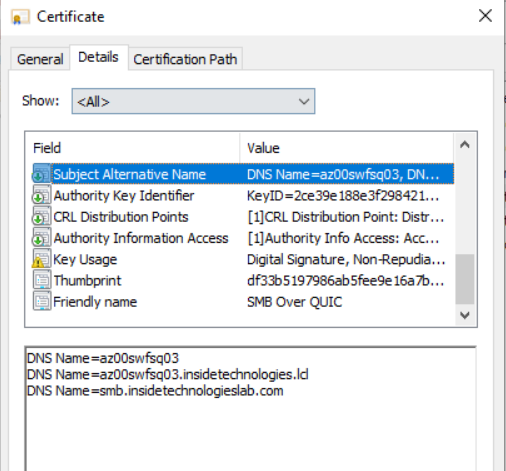Click the field list scroll up arrow

click(x=465, y=145)
